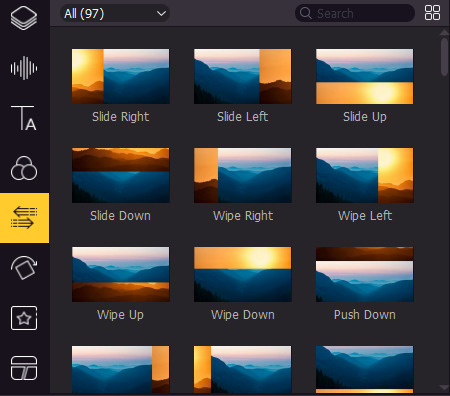Select the Wipe Right transition thumbnail
The image size is (450, 396).
tap(242, 175)
